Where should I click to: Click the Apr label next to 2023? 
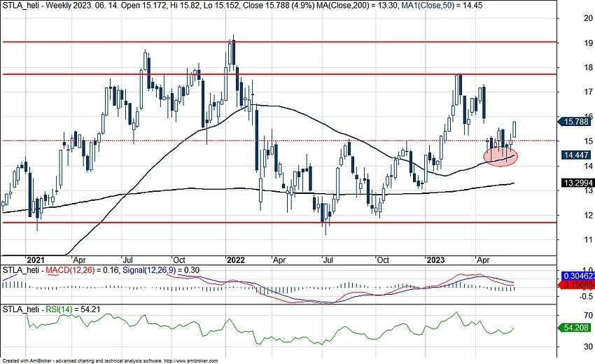[483, 260]
